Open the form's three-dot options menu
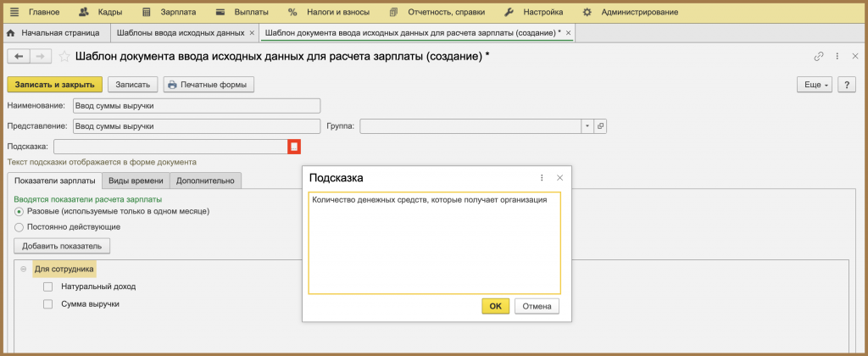 coord(837,56)
